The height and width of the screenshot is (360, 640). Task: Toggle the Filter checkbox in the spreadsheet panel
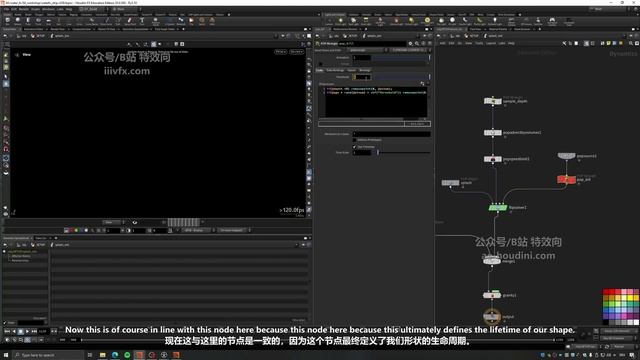(5, 323)
